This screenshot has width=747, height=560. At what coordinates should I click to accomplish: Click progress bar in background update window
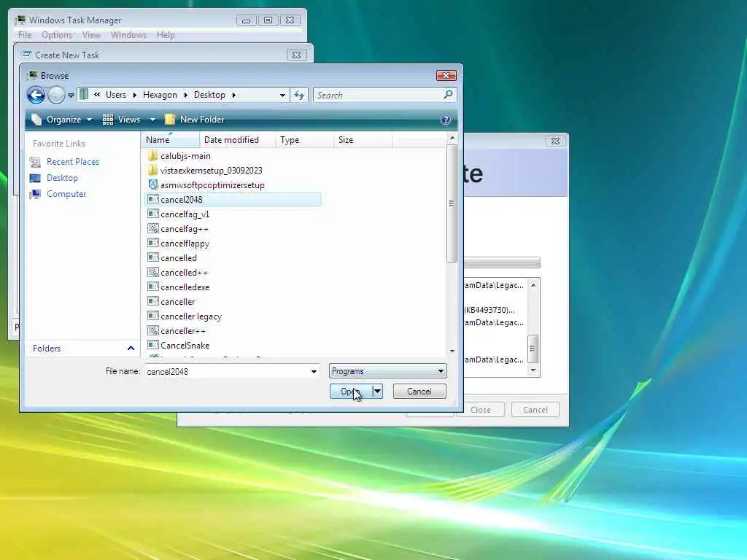click(502, 262)
